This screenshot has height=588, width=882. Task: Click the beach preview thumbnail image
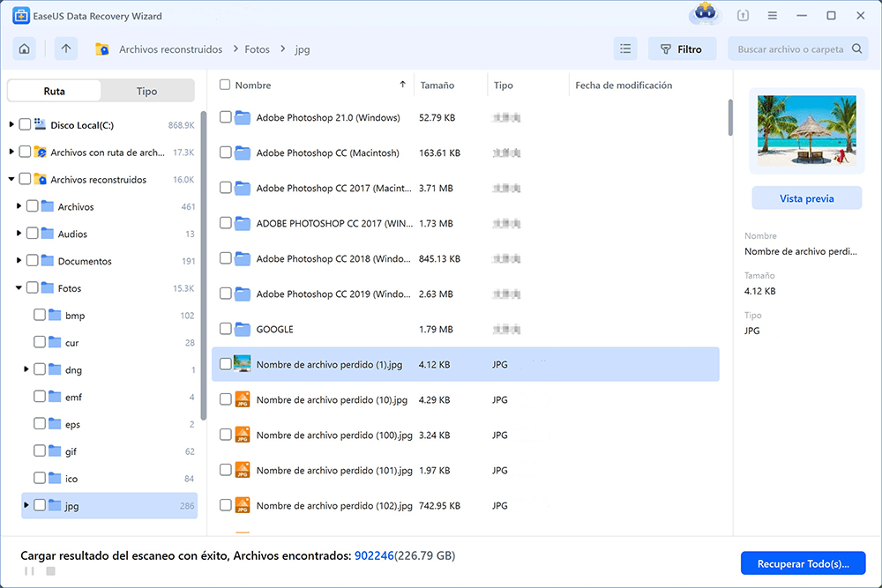807,130
